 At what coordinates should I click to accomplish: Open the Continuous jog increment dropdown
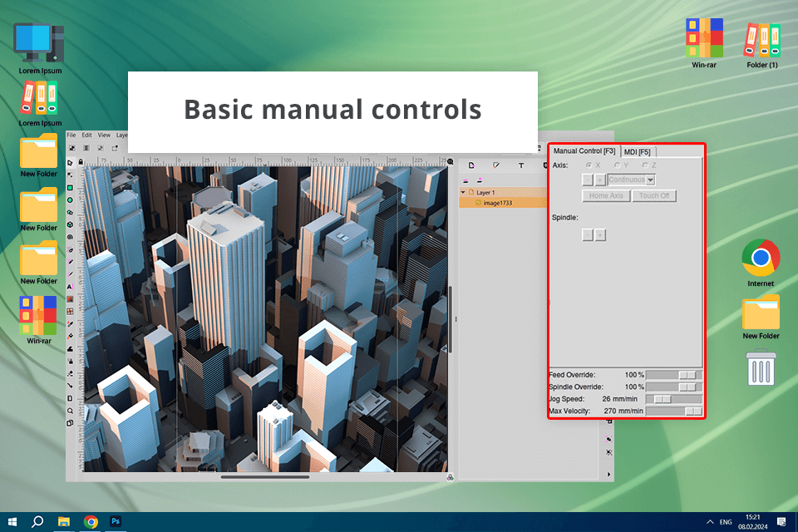pos(632,180)
